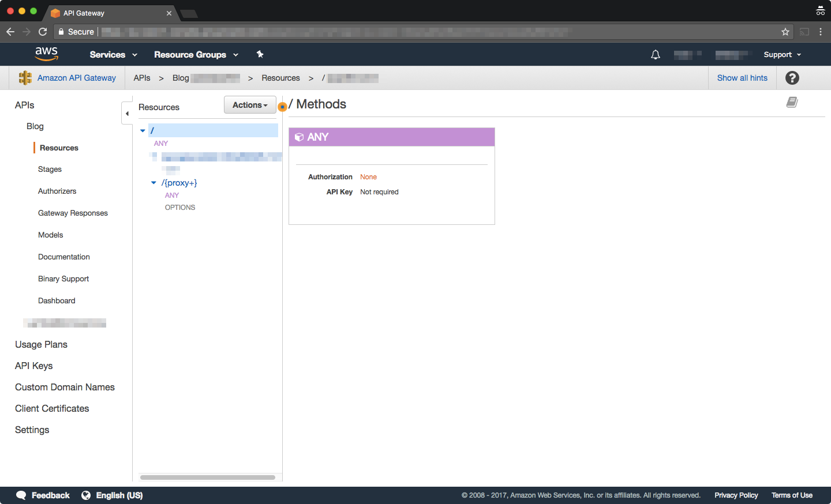Open Terms of Use link
Viewport: 831px width, 504px height.
pyautogui.click(x=792, y=495)
